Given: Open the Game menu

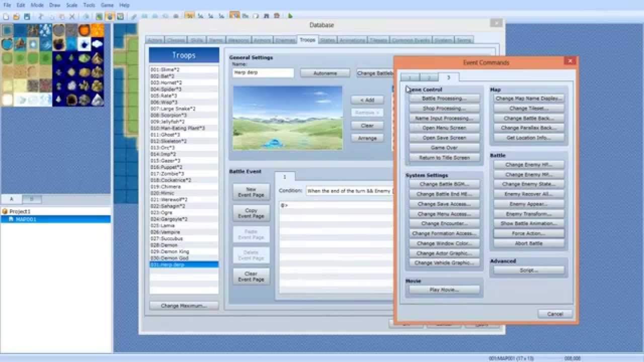Looking at the screenshot, I should pyautogui.click(x=107, y=5).
